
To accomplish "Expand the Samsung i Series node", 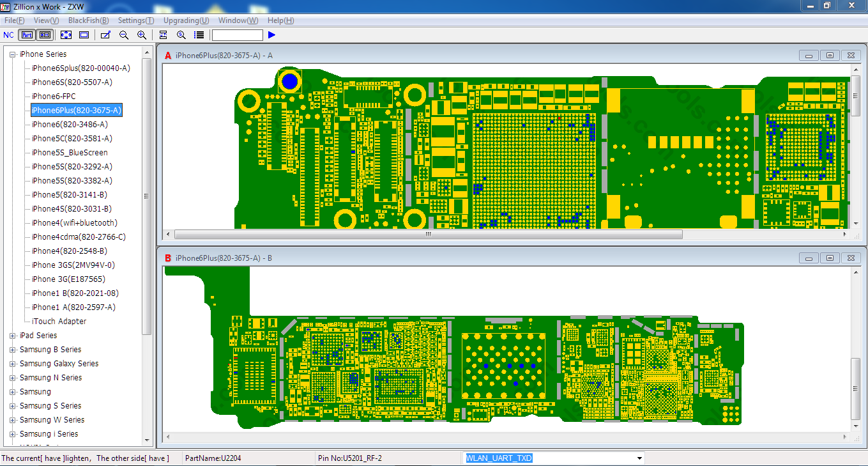I will pyautogui.click(x=13, y=434).
